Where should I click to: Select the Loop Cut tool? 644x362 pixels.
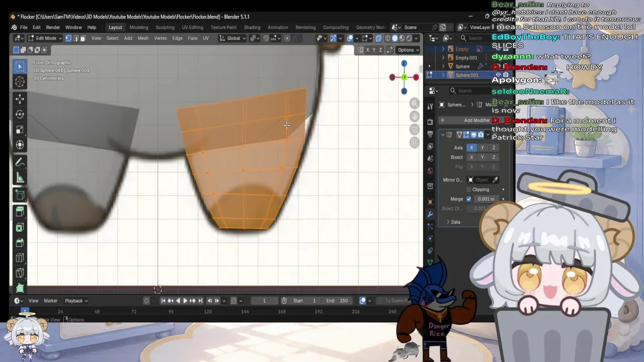[20, 258]
